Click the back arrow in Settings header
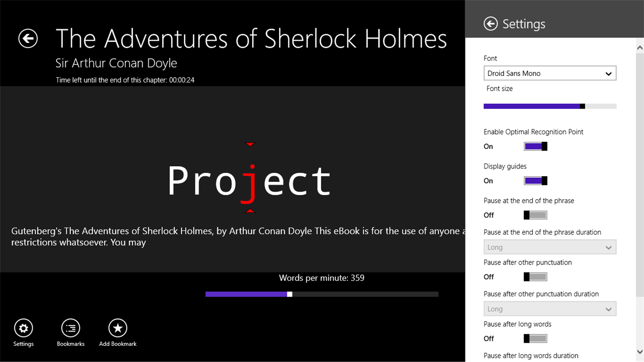The height and width of the screenshot is (362, 644). click(x=491, y=24)
